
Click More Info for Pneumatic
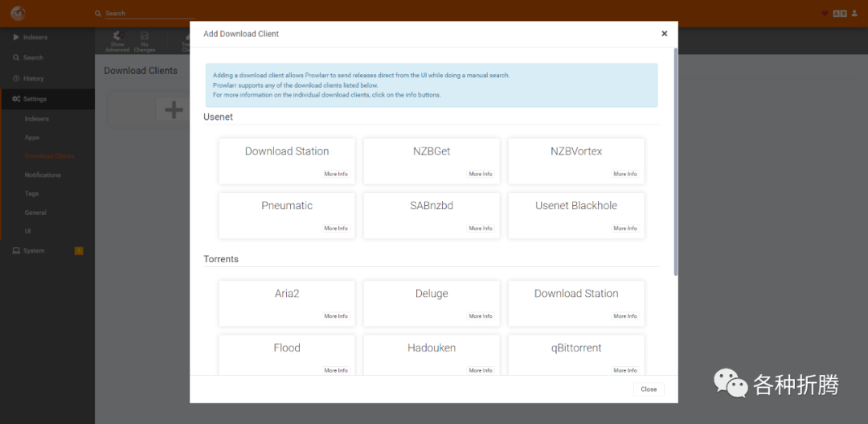[x=336, y=228]
